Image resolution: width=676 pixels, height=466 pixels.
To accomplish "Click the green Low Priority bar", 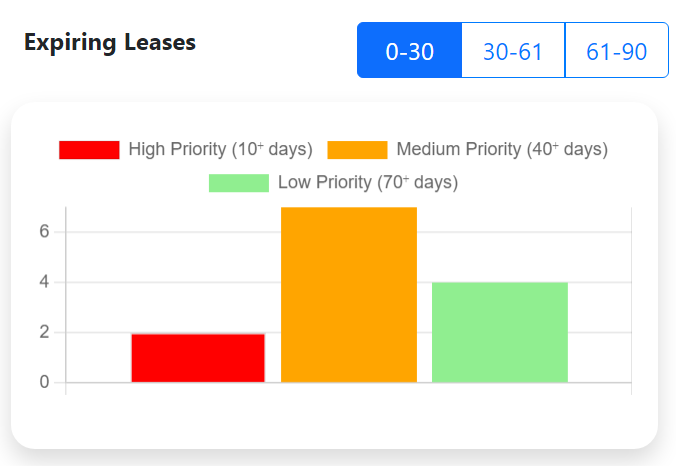I will click(x=500, y=332).
